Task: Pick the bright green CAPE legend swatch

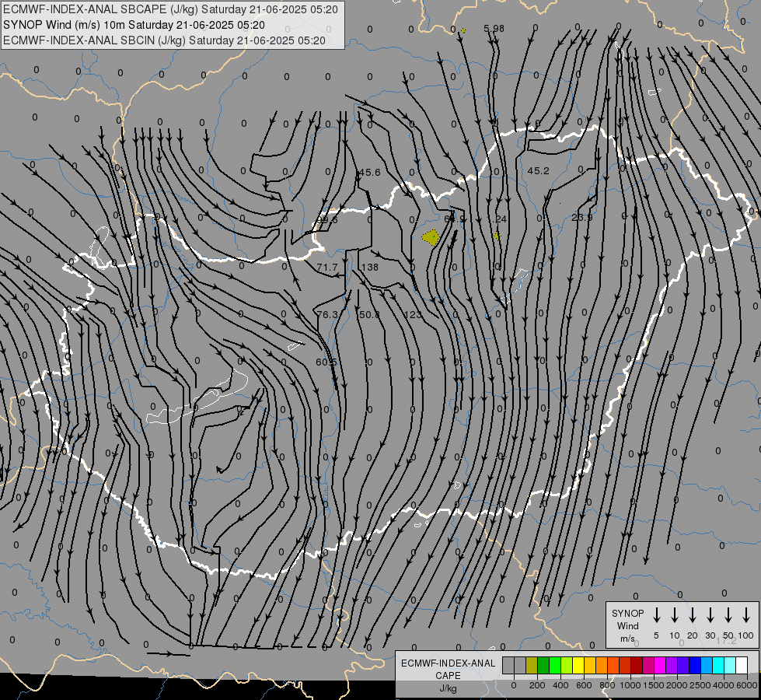Action: [x=555, y=666]
